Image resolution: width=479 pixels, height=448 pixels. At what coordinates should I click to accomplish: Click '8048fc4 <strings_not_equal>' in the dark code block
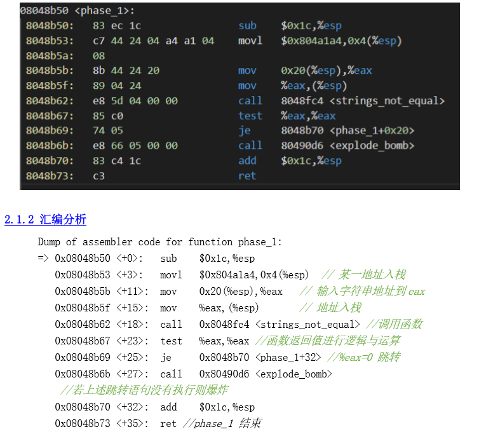tap(363, 100)
